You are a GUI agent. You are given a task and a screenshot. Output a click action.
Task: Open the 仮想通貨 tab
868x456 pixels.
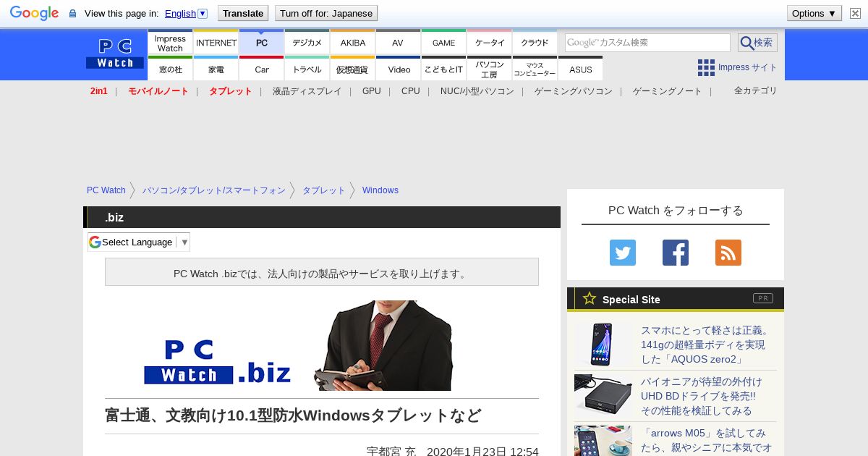click(x=353, y=69)
